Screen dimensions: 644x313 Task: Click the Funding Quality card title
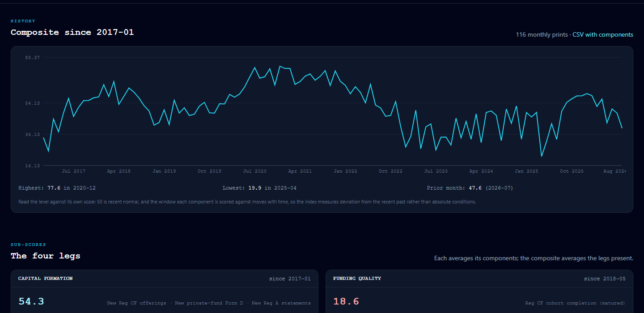(x=357, y=279)
